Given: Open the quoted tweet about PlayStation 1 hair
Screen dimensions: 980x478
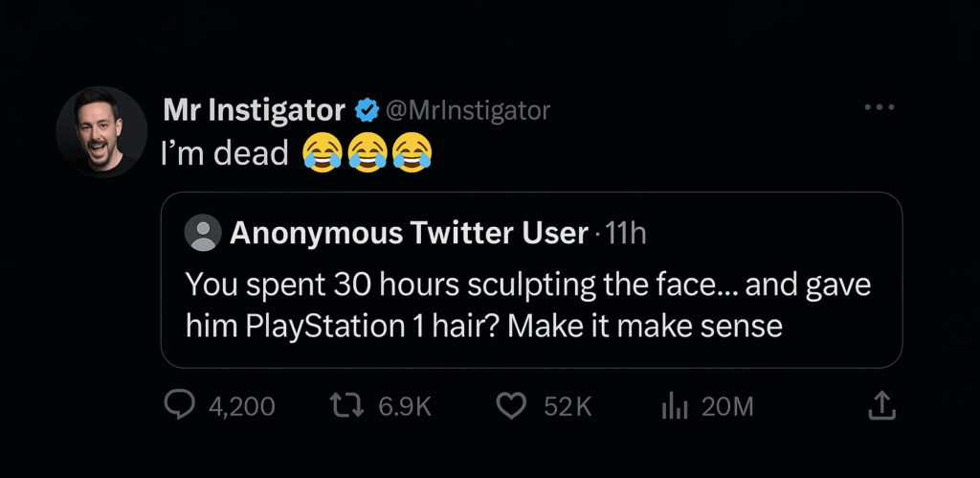Looking at the screenshot, I should (x=530, y=307).
